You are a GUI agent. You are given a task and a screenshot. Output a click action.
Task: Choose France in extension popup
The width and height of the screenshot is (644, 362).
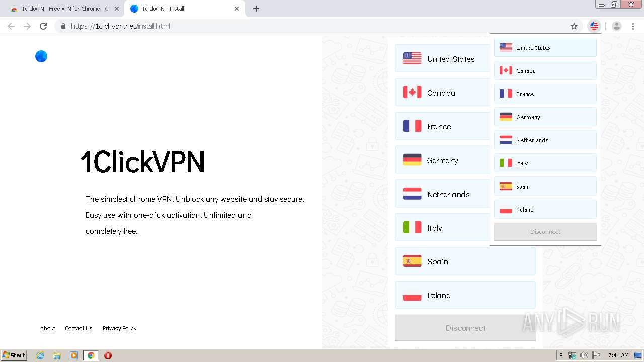(x=545, y=94)
